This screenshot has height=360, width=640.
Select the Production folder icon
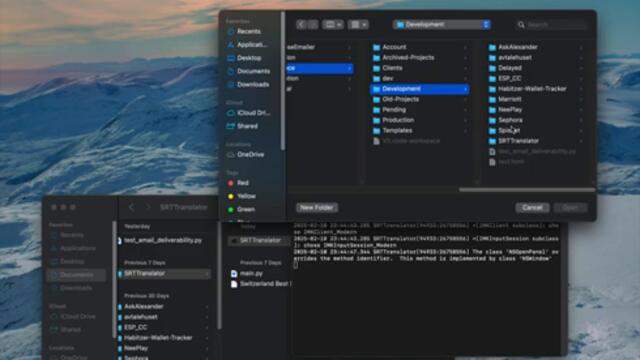coord(376,120)
